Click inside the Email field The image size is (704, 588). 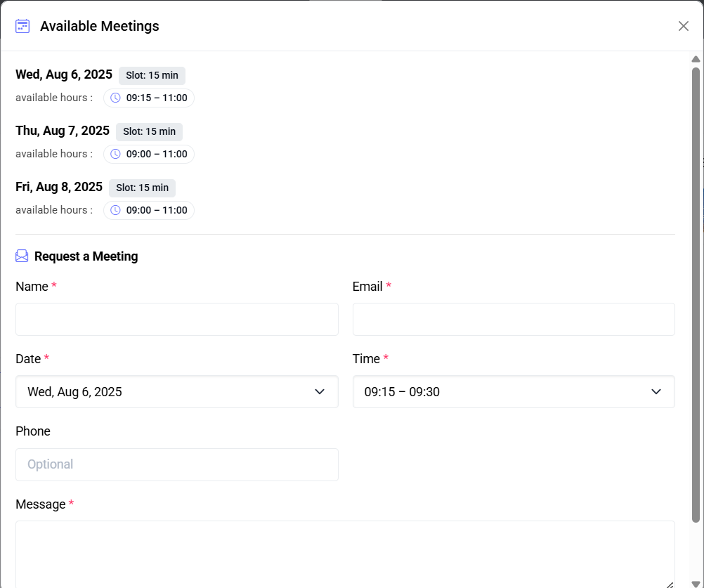[514, 319]
